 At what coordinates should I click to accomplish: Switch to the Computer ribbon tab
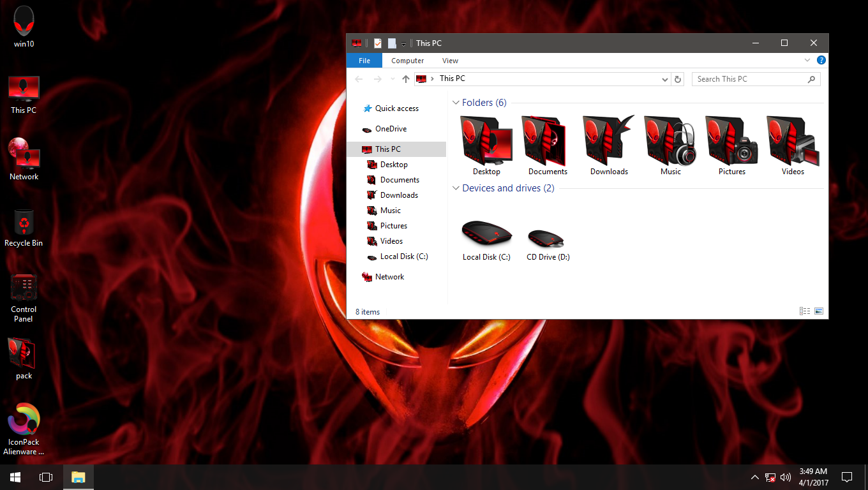coord(407,60)
